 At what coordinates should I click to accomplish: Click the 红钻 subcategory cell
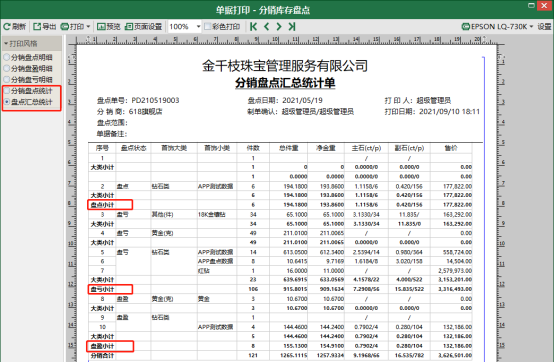click(x=204, y=271)
